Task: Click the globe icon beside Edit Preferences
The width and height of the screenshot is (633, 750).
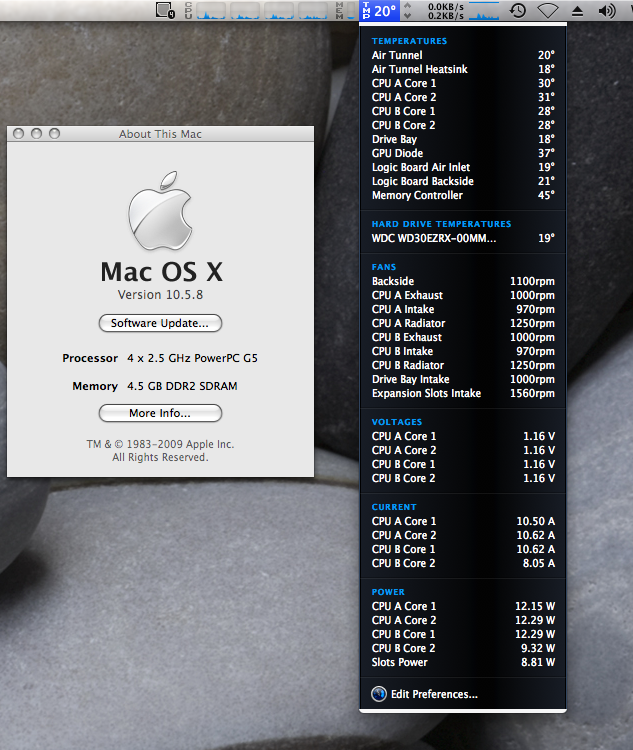Action: (x=379, y=694)
